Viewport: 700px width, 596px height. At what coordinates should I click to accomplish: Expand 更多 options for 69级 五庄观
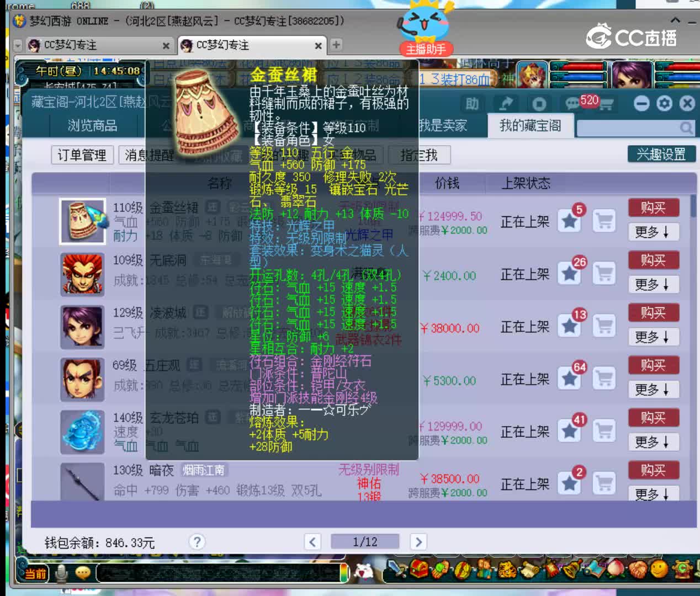(x=653, y=389)
